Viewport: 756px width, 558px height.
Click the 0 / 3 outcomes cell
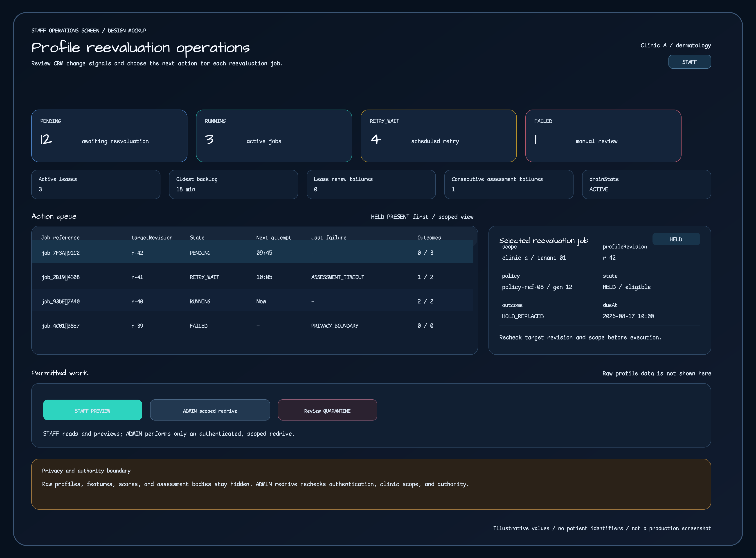point(425,253)
